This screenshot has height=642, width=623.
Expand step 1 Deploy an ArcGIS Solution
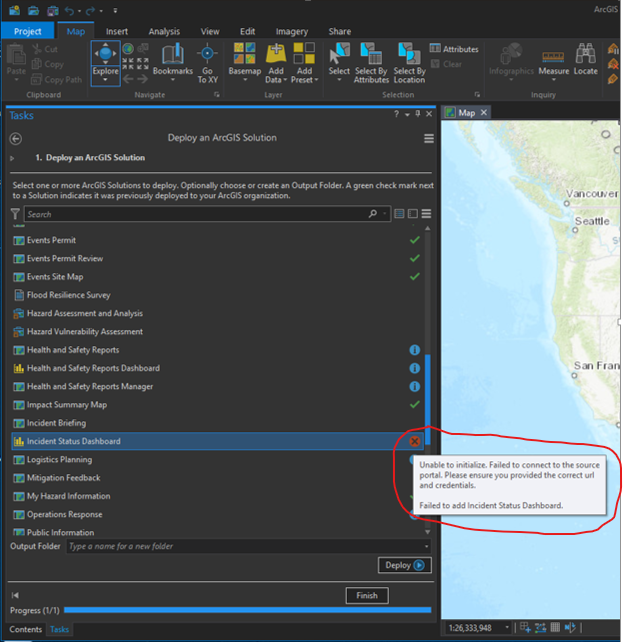point(12,158)
